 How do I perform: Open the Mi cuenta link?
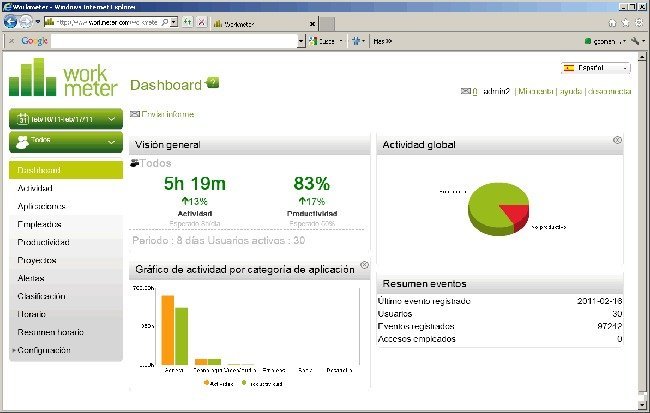click(537, 91)
